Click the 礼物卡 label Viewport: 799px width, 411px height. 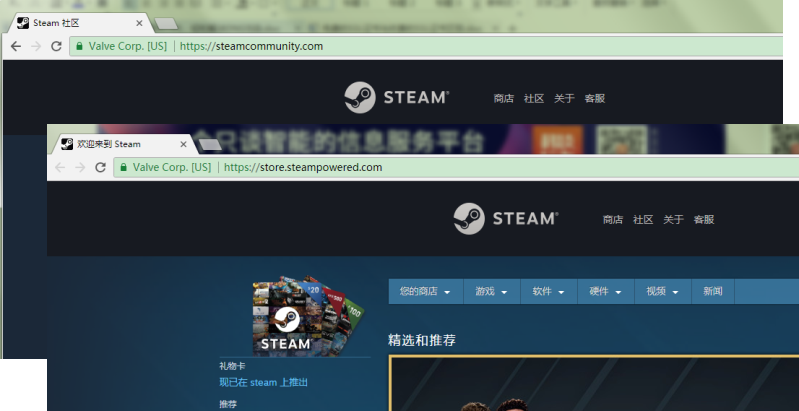tap(232, 366)
